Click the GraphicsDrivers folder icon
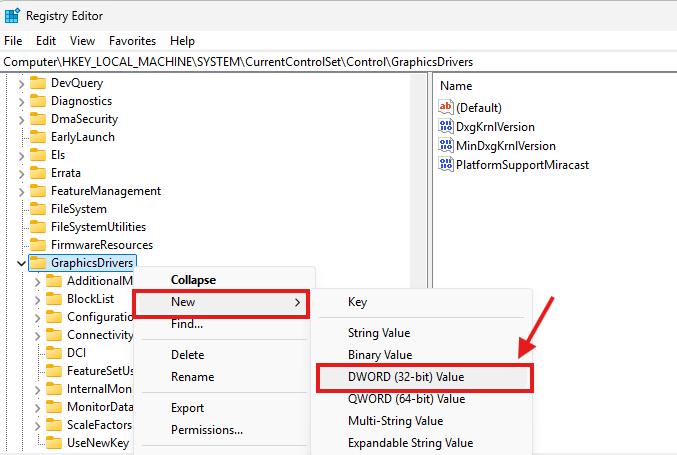Screen dimensions: 677x455 pos(38,263)
